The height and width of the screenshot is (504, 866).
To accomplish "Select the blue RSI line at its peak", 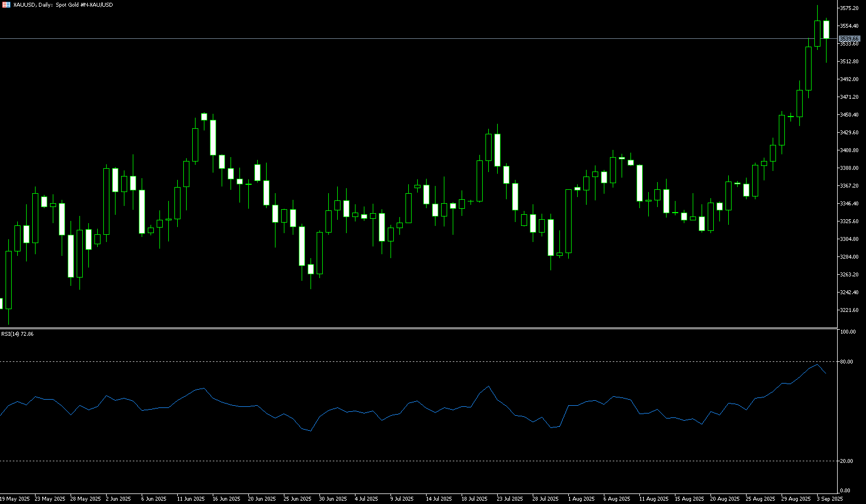I will 817,365.
